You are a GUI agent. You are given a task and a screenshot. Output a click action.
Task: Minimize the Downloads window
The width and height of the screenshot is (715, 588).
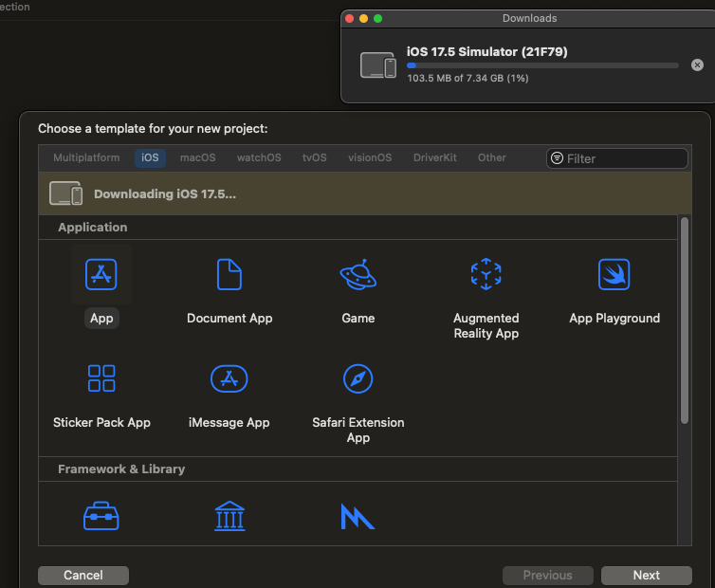pyautogui.click(x=363, y=18)
